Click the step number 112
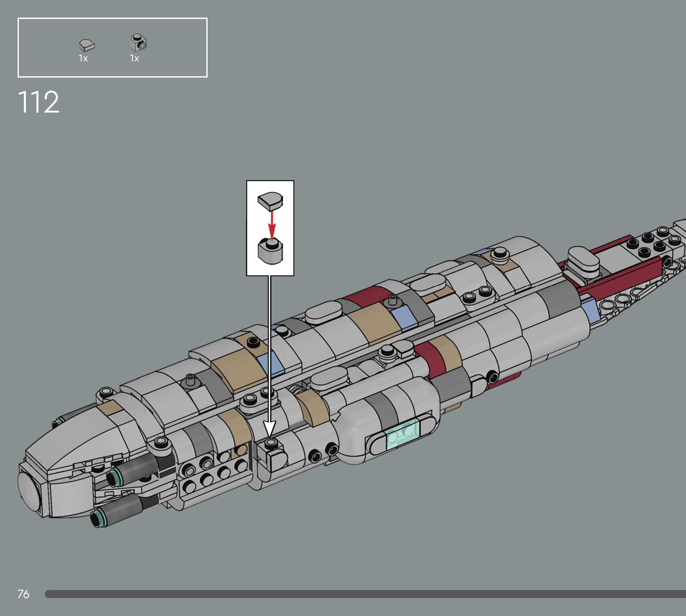 coord(38,102)
